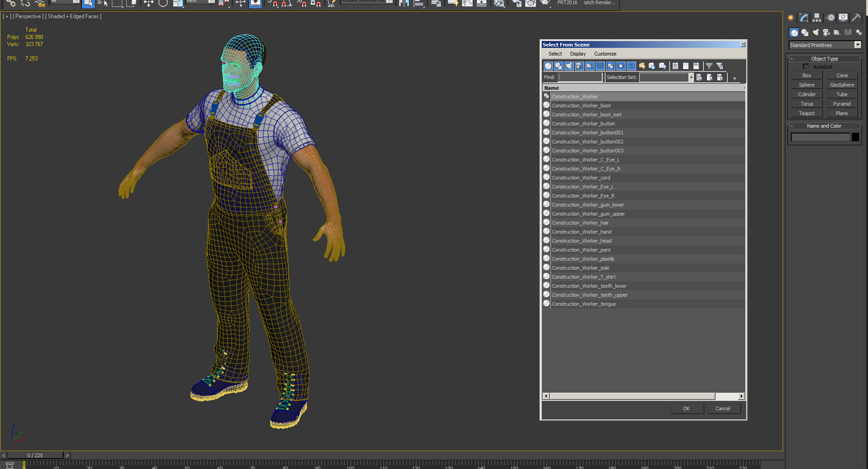The width and height of the screenshot is (868, 469).
Task: Toggle Display Groups filter in dialog
Action: coord(611,66)
